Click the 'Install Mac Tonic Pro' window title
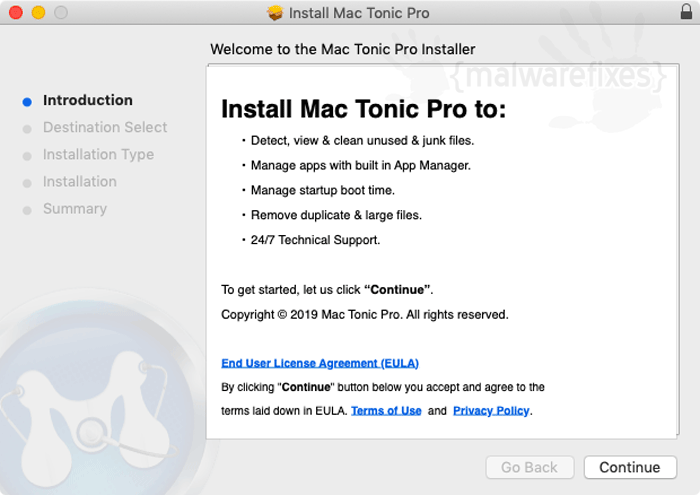Viewport: 700px width, 495px height. (359, 13)
